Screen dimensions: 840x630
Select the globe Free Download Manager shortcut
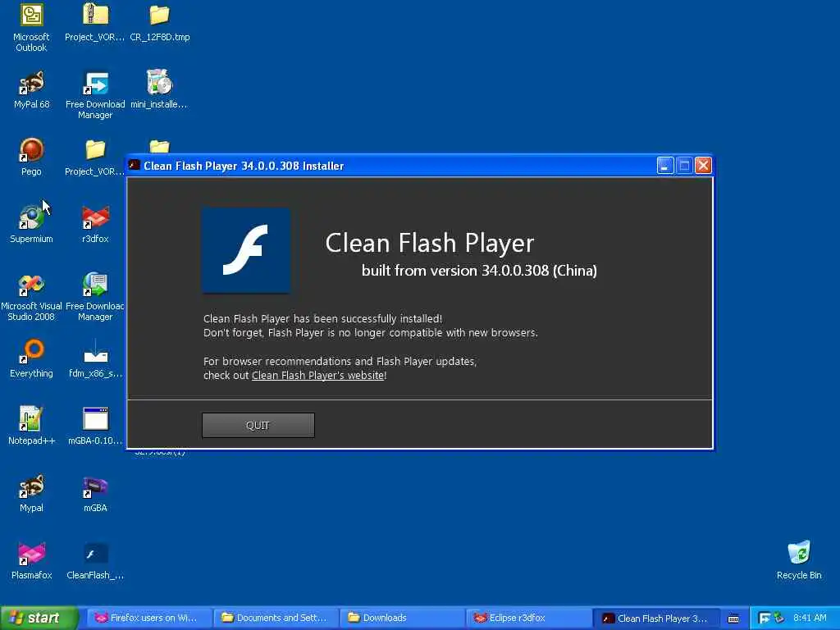tap(95, 285)
